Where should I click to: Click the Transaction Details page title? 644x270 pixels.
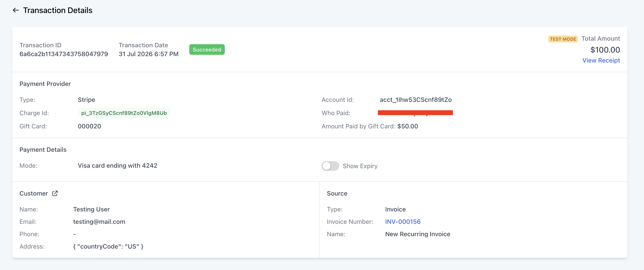click(58, 10)
